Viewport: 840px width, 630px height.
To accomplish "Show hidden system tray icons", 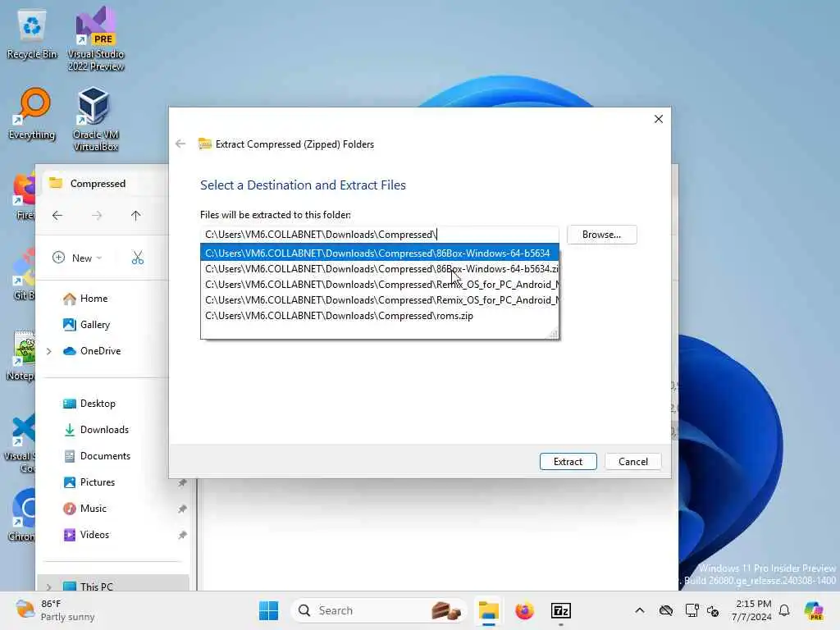I will coord(640,610).
